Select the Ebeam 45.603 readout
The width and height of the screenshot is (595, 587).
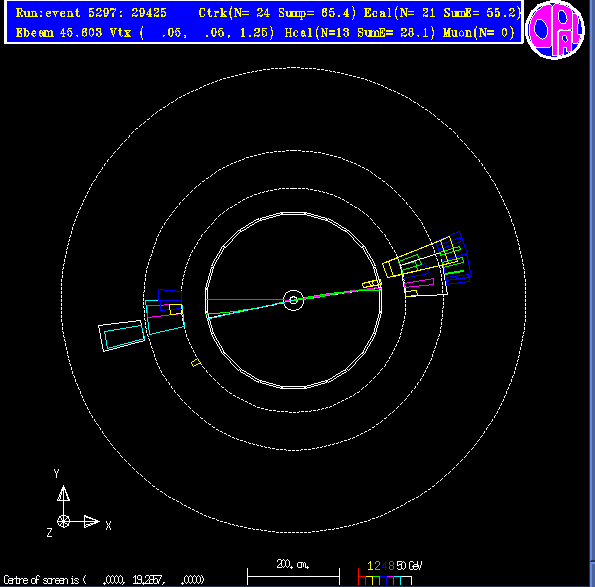point(59,33)
